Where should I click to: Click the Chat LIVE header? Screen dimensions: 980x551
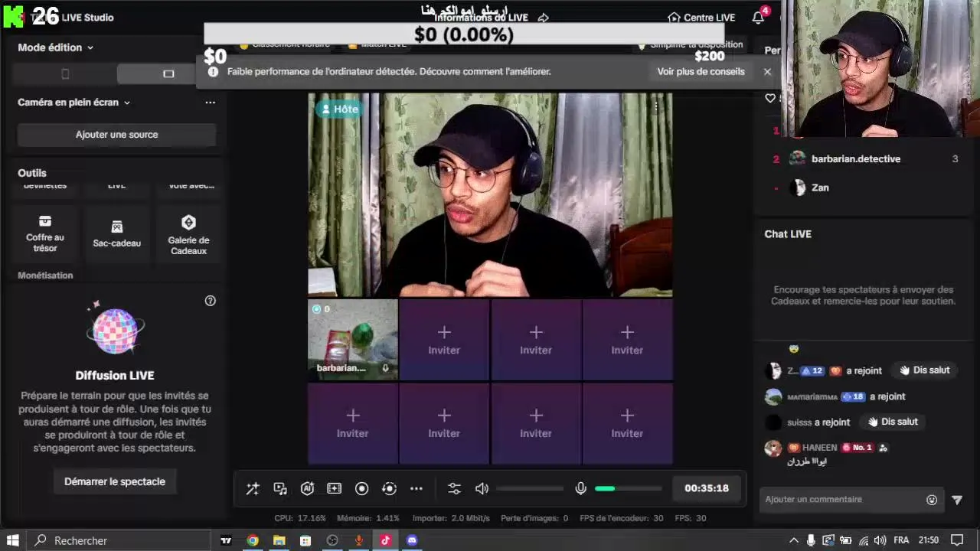pyautogui.click(x=788, y=234)
